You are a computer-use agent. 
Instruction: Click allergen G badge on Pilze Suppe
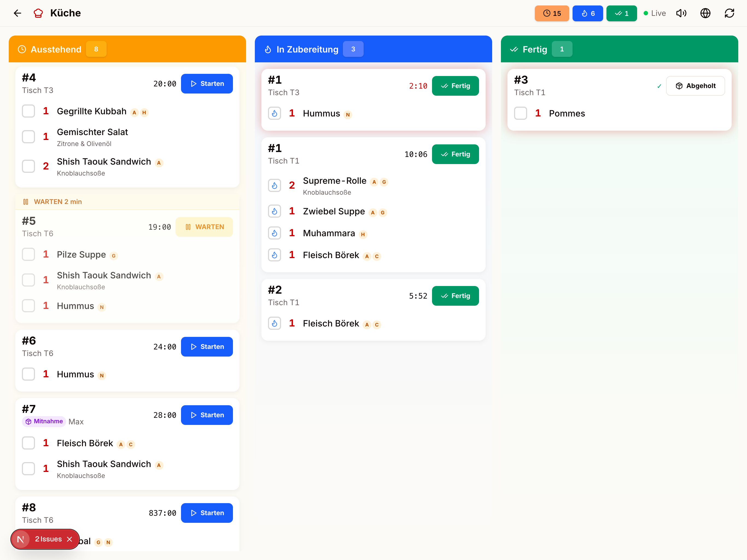(113, 256)
